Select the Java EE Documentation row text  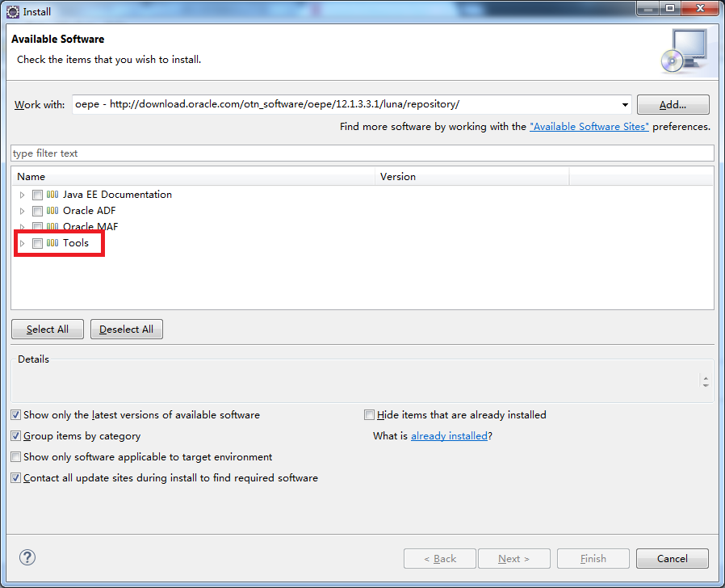coord(117,195)
